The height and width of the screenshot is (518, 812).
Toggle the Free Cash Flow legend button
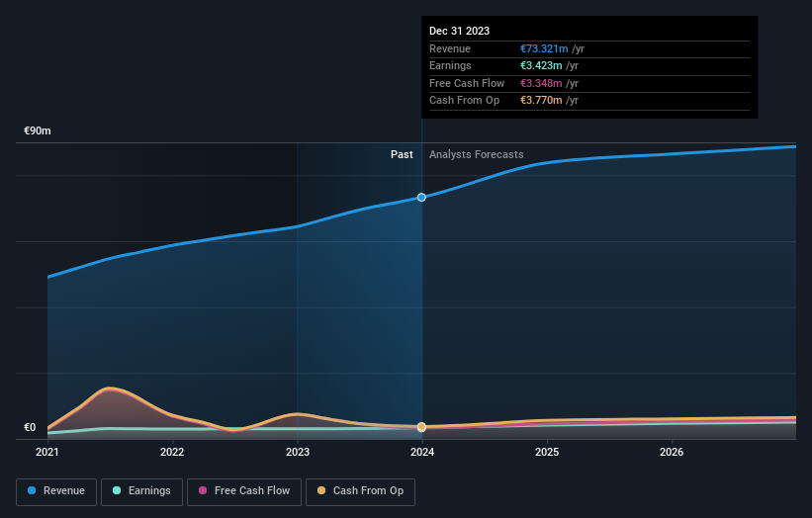[244, 491]
